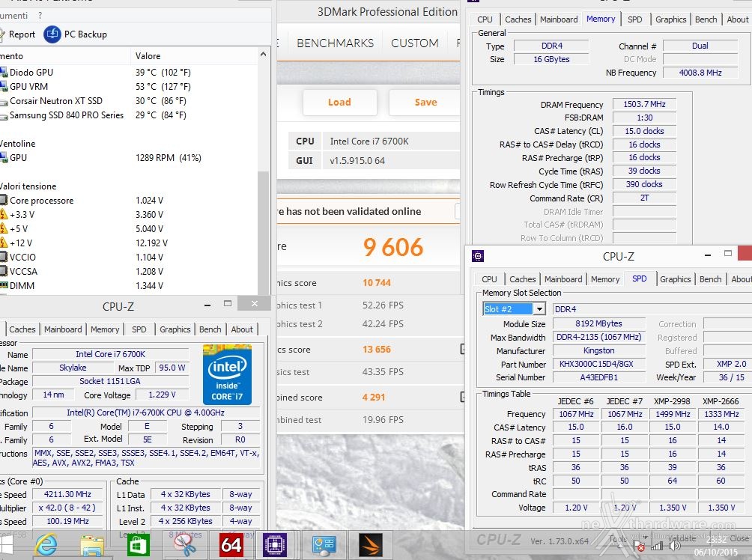The height and width of the screenshot is (560, 752).
Task: Switch to AIDA64 via its taskbar icon
Action: pyautogui.click(x=231, y=545)
